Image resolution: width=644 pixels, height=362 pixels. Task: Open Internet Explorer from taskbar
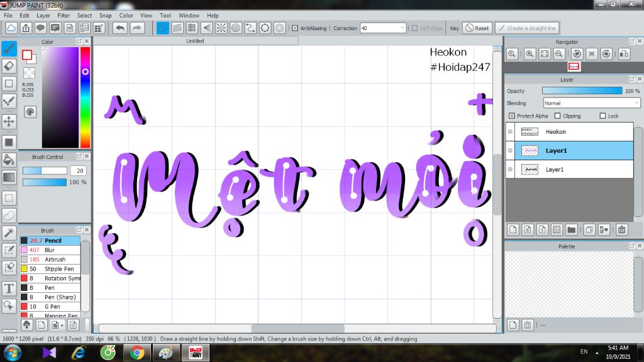pyautogui.click(x=79, y=353)
